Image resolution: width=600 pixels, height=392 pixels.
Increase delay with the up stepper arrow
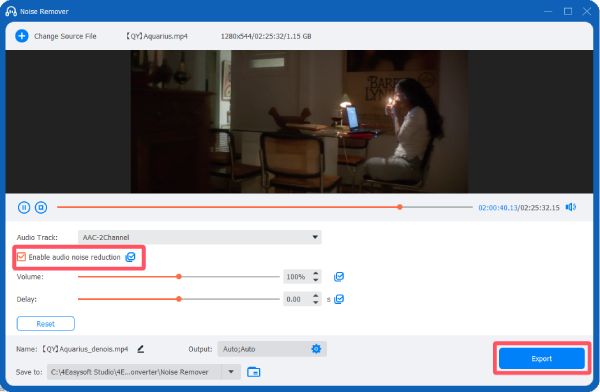tap(316, 296)
